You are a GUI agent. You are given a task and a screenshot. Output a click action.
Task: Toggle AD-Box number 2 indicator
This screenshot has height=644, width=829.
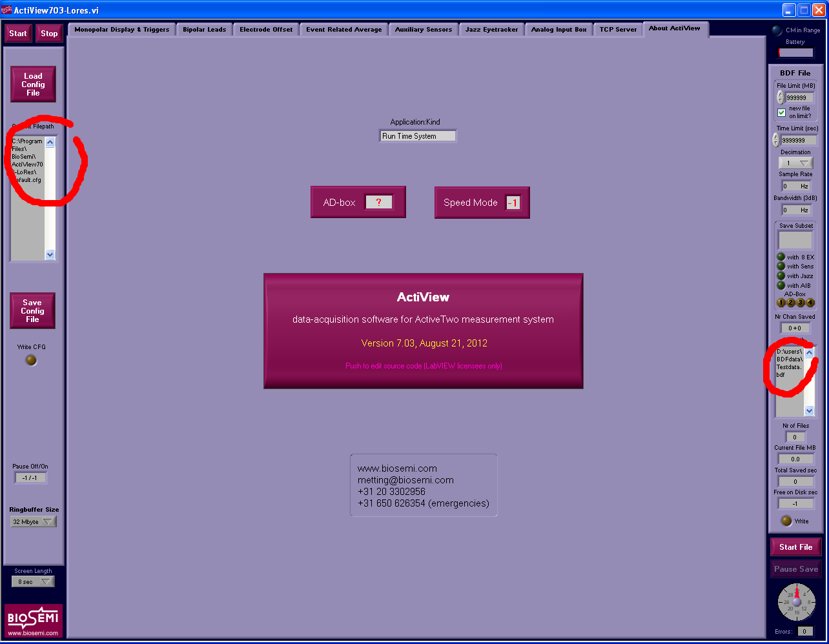tap(791, 302)
